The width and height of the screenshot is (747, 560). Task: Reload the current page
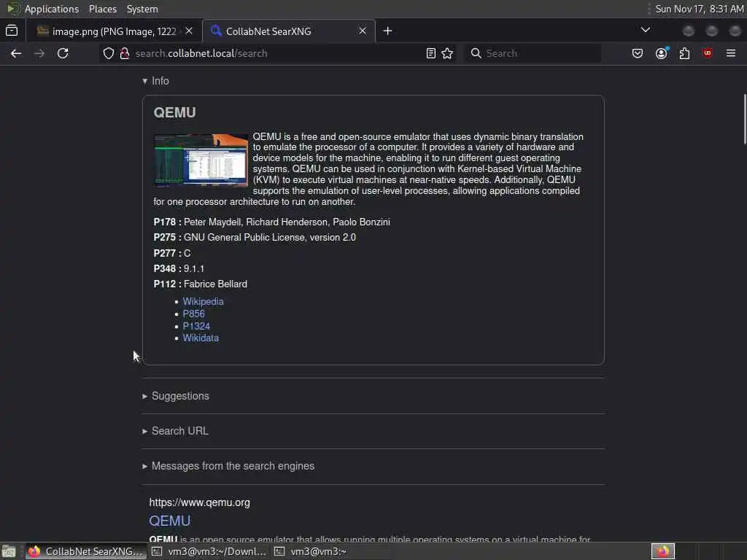pyautogui.click(x=63, y=53)
